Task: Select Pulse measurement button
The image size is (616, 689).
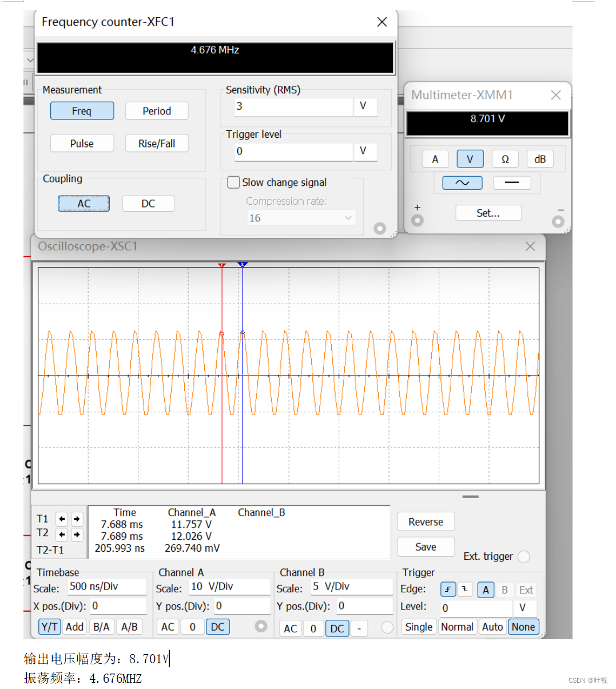Action: [x=82, y=144]
